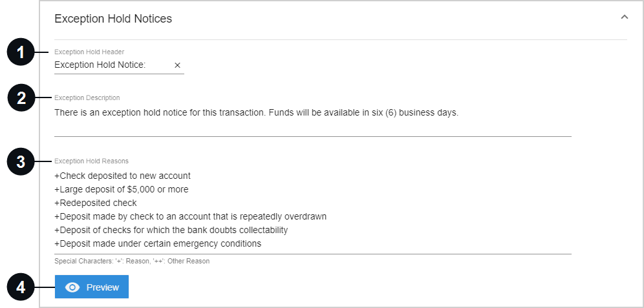The height and width of the screenshot is (308, 644).
Task: Place cursor on Large deposit of $5,000 line
Action: (122, 189)
